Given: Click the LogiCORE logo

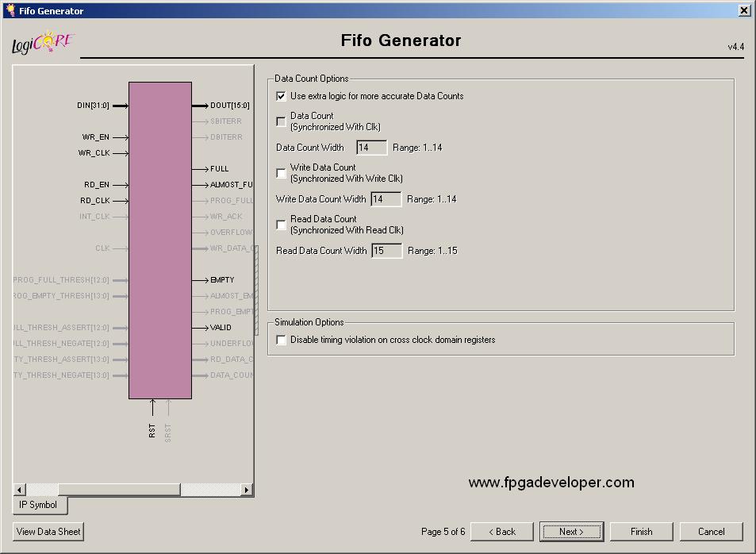Looking at the screenshot, I should (x=42, y=43).
